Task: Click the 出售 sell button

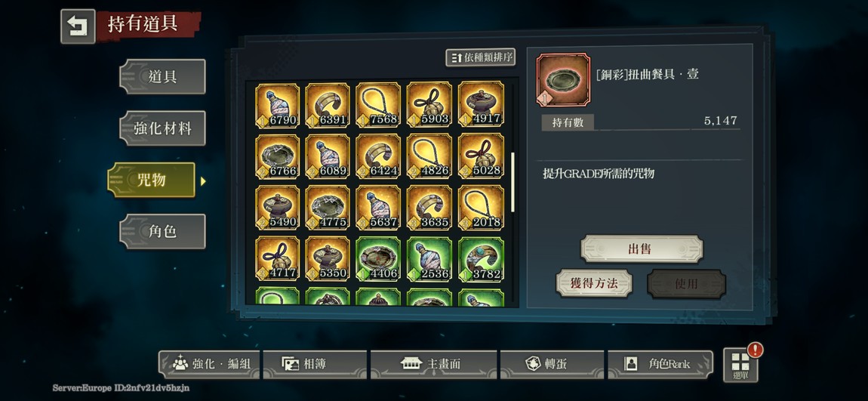Action: [x=642, y=248]
